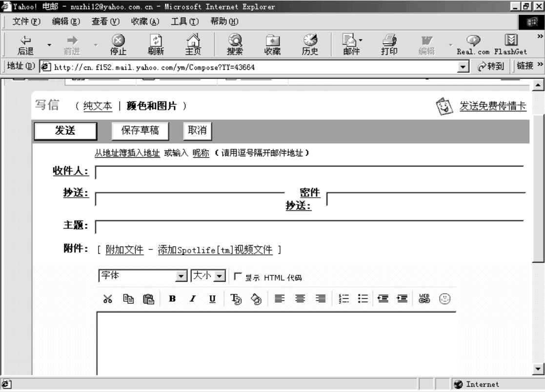Image resolution: width=545 pixels, height=392 pixels.
Task: Click the 昵称 nickname link
Action: pos(201,153)
